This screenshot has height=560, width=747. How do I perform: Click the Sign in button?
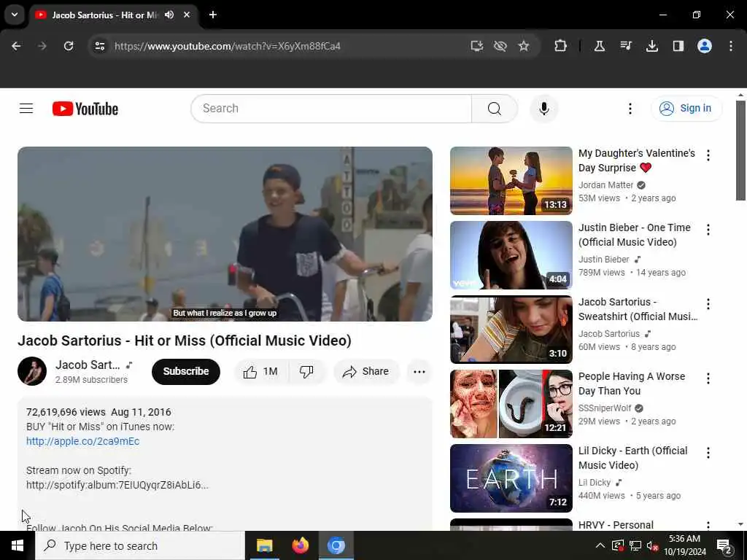pos(686,109)
